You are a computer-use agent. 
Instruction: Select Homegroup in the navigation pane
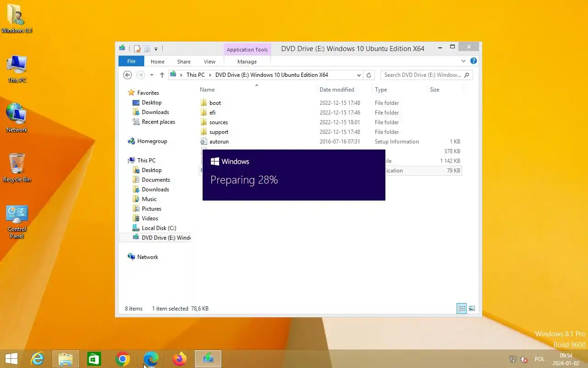tap(152, 141)
